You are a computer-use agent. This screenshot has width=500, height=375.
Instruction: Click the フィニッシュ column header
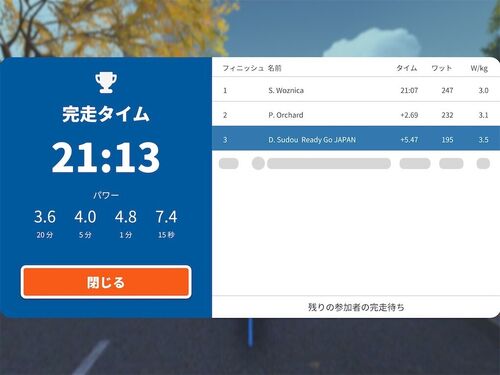coord(243,68)
